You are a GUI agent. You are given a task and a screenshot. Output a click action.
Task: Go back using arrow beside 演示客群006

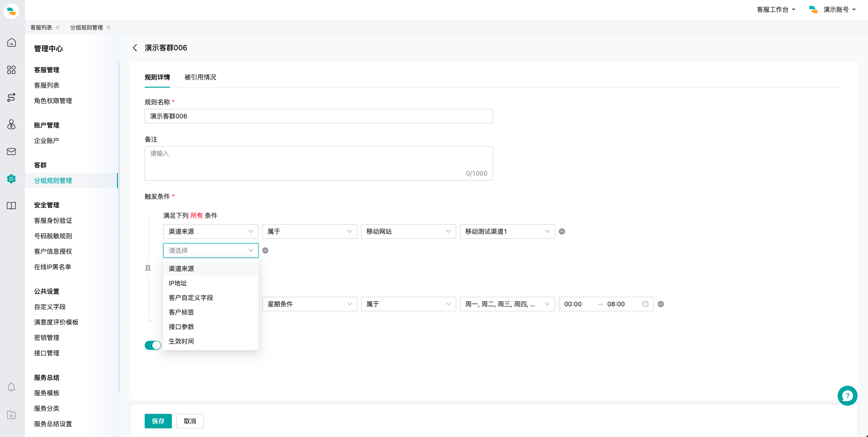pyautogui.click(x=135, y=48)
